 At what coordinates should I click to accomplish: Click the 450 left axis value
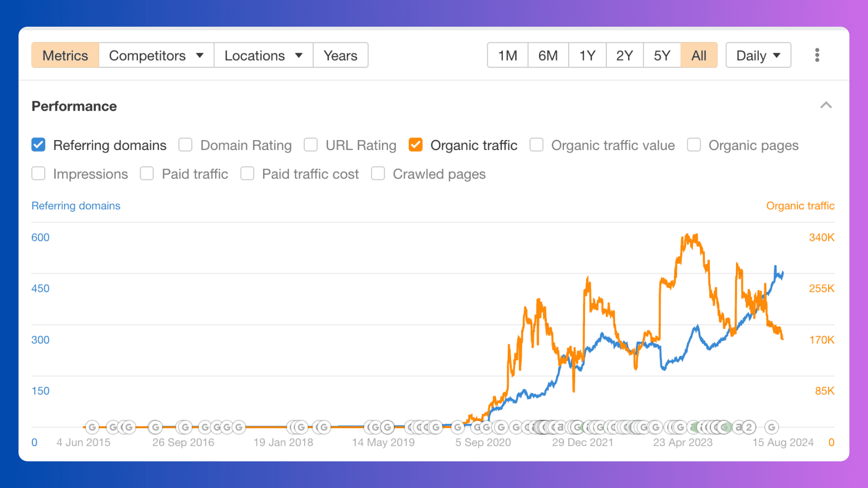[40, 288]
